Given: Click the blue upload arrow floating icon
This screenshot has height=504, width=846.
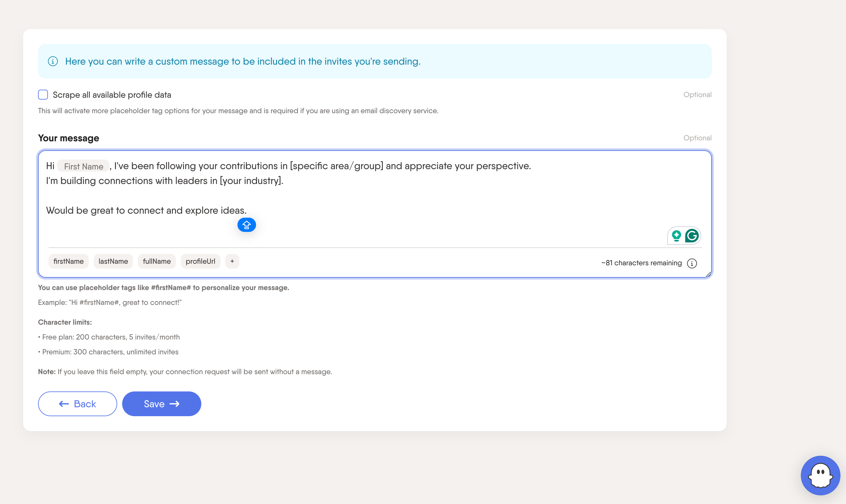Looking at the screenshot, I should point(246,225).
